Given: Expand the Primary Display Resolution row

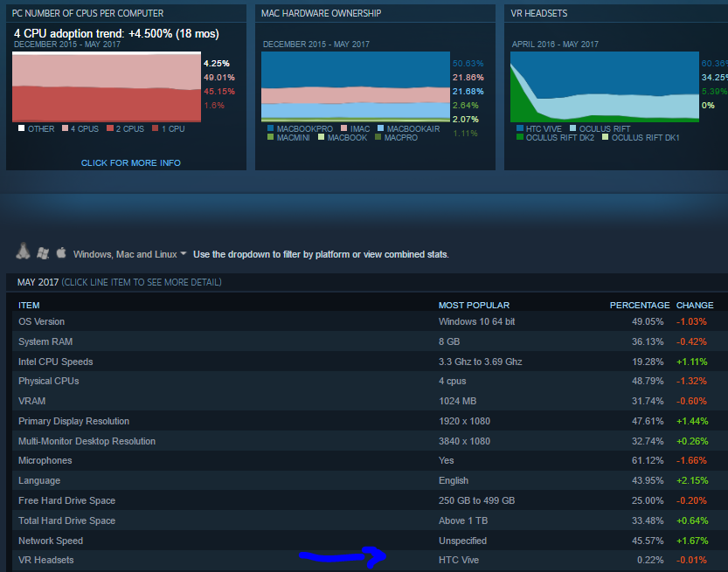Looking at the screenshot, I should (x=370, y=421).
